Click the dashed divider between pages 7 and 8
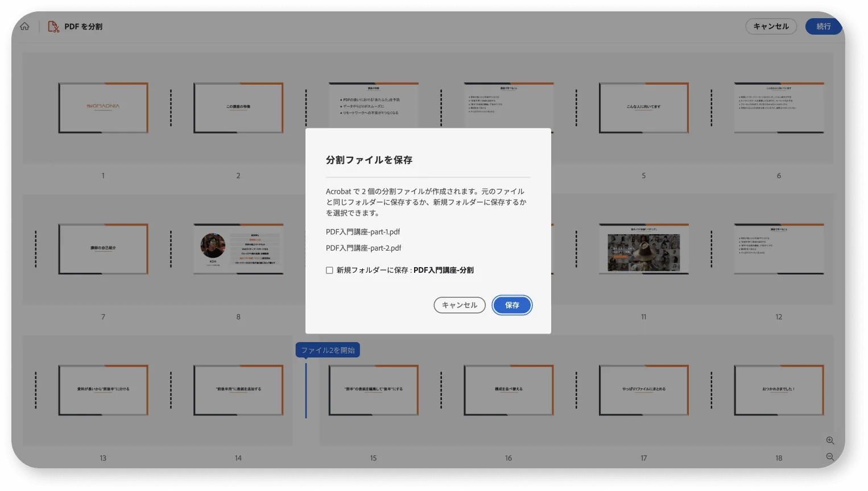The width and height of the screenshot is (868, 491). 171,249
